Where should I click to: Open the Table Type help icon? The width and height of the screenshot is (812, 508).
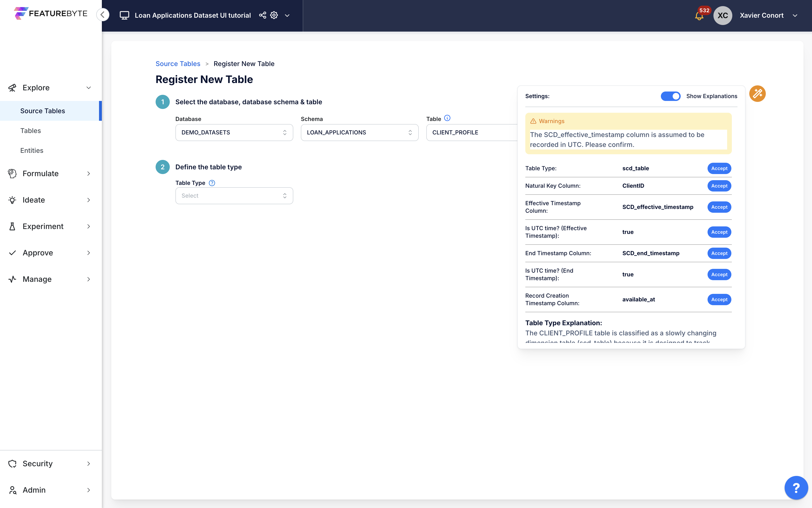(212, 183)
